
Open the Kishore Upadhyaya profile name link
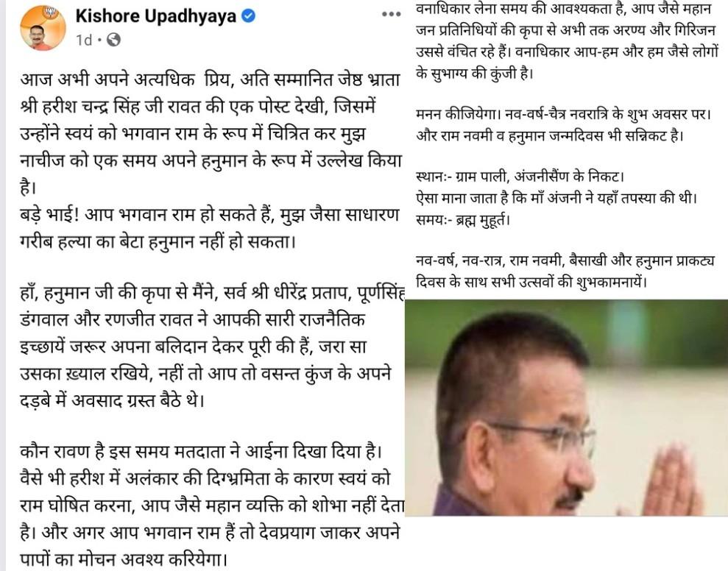156,16
